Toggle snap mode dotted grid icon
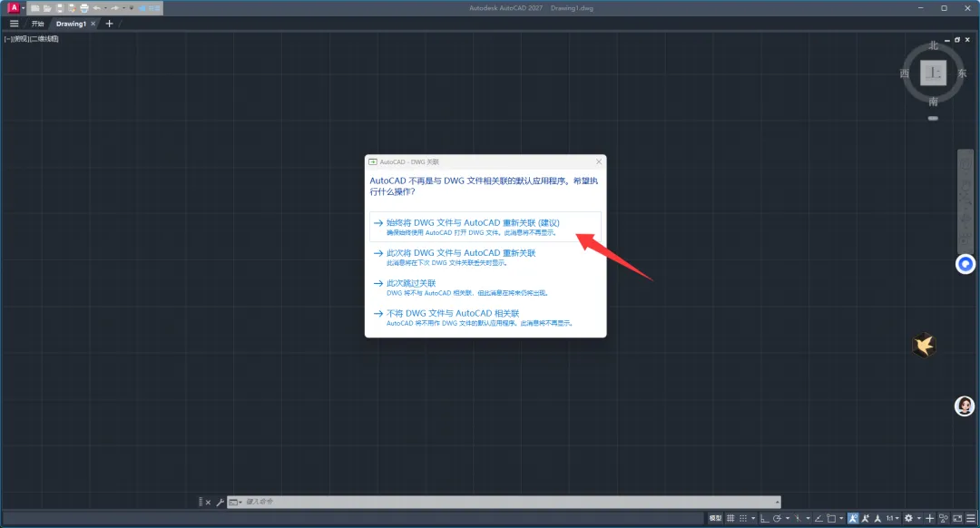 742,518
